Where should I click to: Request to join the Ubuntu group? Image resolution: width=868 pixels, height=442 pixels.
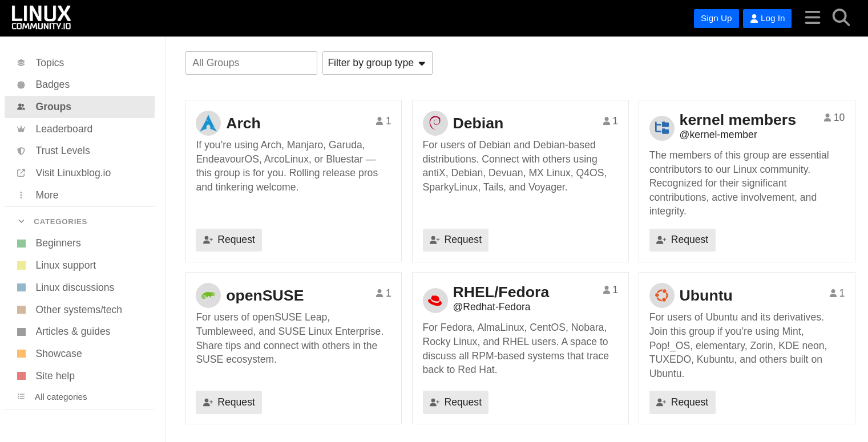pos(683,402)
